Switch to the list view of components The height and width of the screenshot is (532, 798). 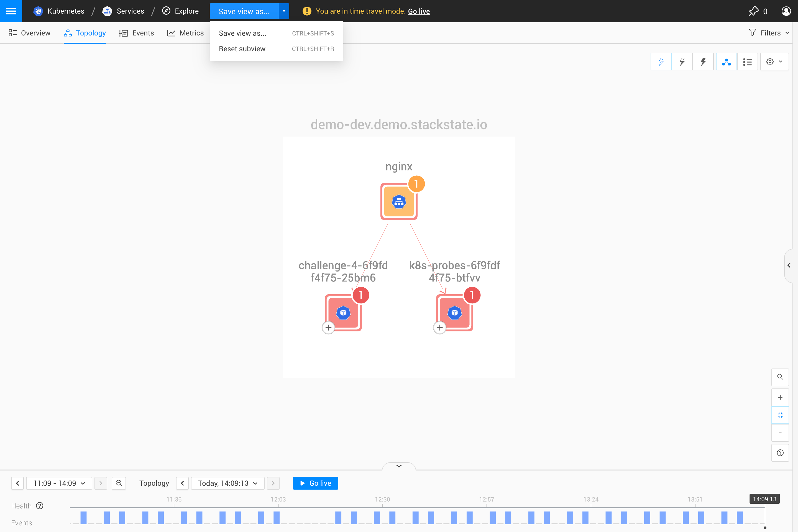(748, 62)
